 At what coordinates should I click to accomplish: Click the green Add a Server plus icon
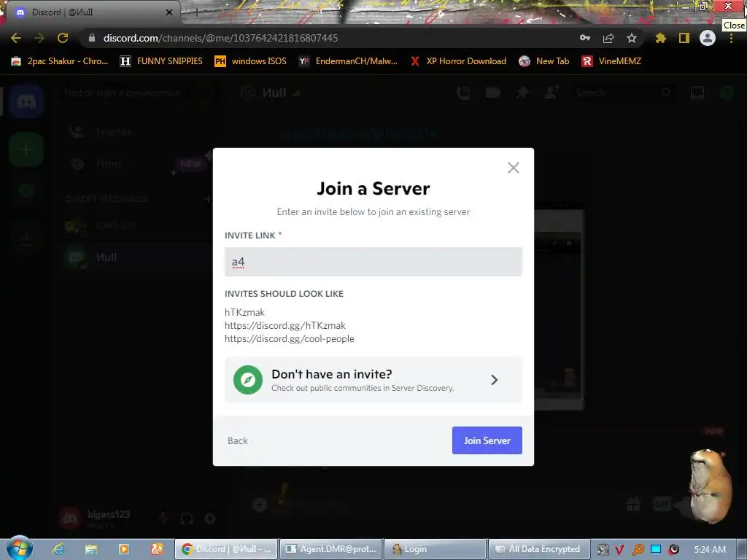[26, 149]
